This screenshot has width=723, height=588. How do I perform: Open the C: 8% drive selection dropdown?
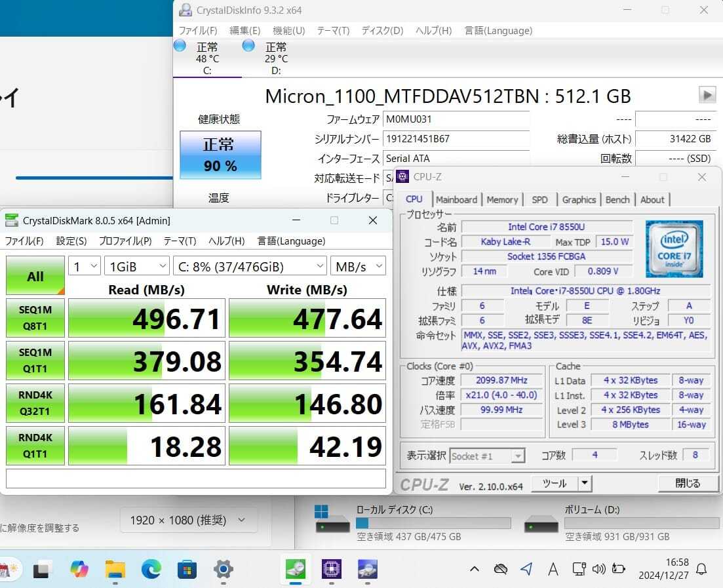tap(250, 266)
